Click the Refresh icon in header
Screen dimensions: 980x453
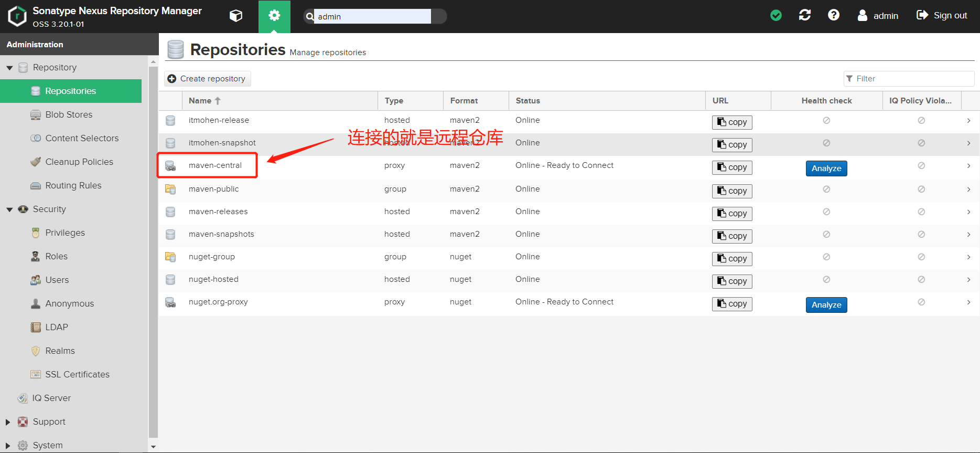click(x=805, y=15)
